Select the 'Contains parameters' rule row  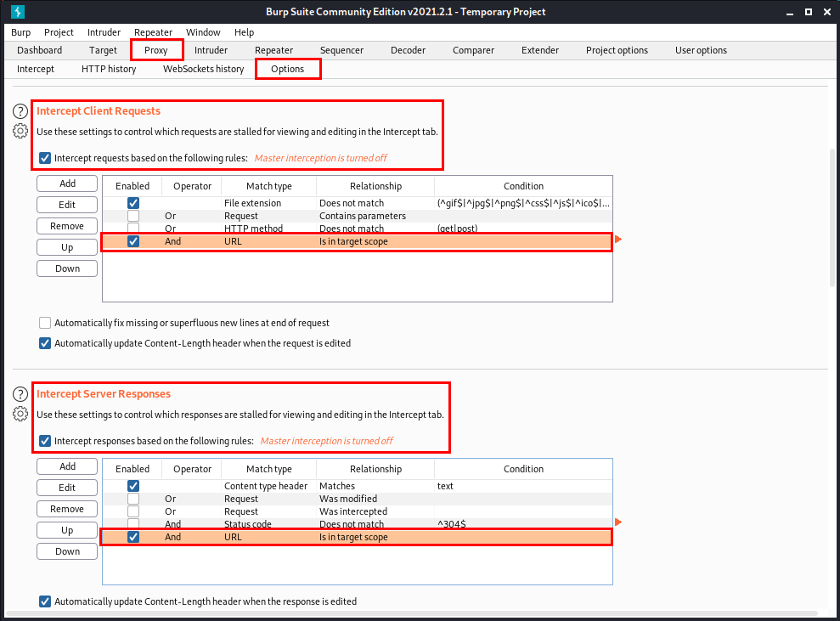(x=358, y=216)
